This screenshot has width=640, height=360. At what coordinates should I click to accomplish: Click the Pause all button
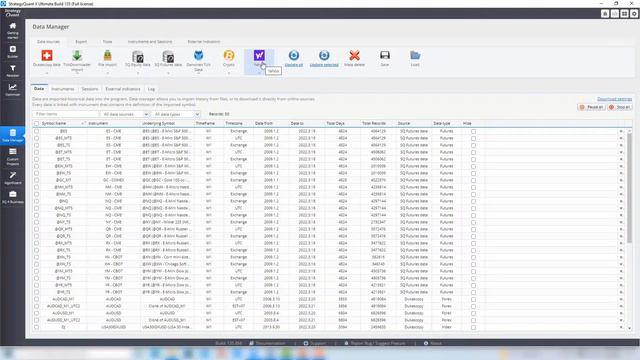[591, 107]
